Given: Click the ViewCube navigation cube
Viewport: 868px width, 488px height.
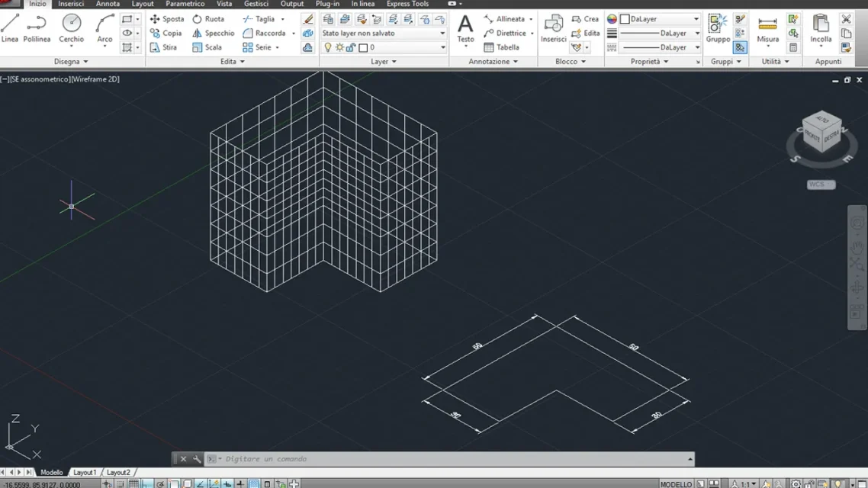Looking at the screenshot, I should coord(822,133).
